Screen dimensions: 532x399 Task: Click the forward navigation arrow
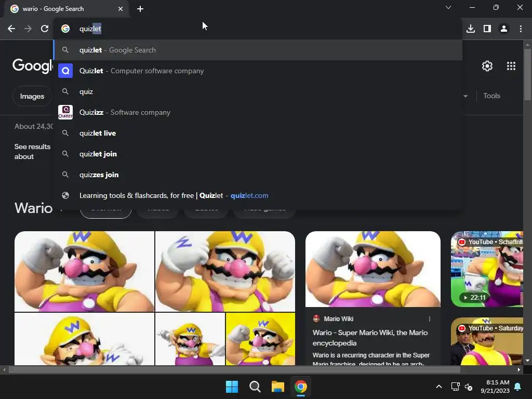tap(28, 29)
